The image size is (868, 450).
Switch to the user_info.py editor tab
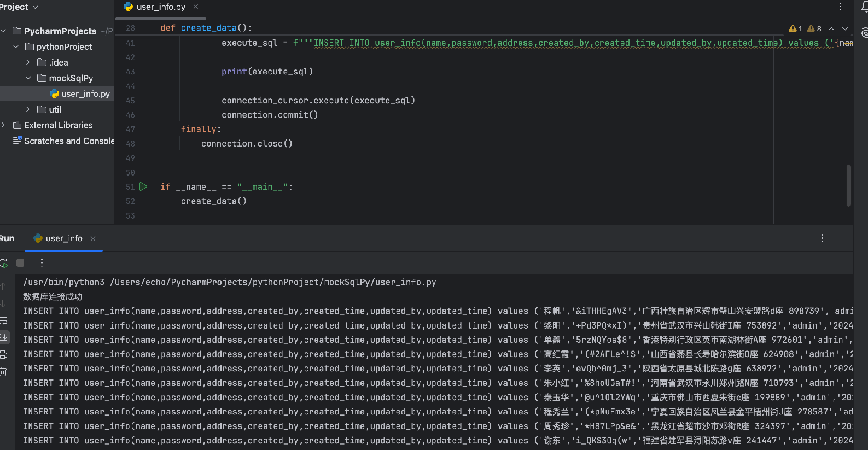[160, 7]
